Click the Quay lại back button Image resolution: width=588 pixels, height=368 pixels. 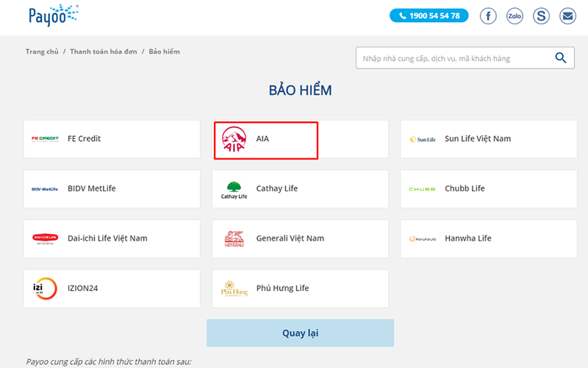tap(300, 333)
